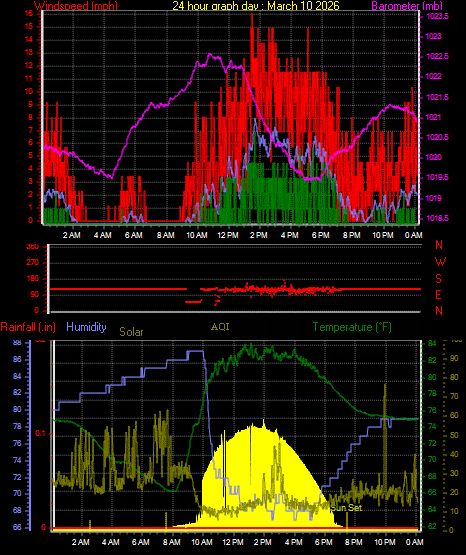Image resolution: width=466 pixels, height=555 pixels.
Task: Click the '13' value on the windspeed axis
Action: pyautogui.click(x=29, y=52)
